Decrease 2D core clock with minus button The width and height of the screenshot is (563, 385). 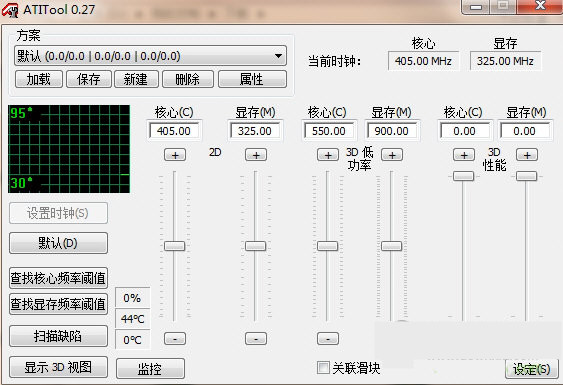point(175,339)
